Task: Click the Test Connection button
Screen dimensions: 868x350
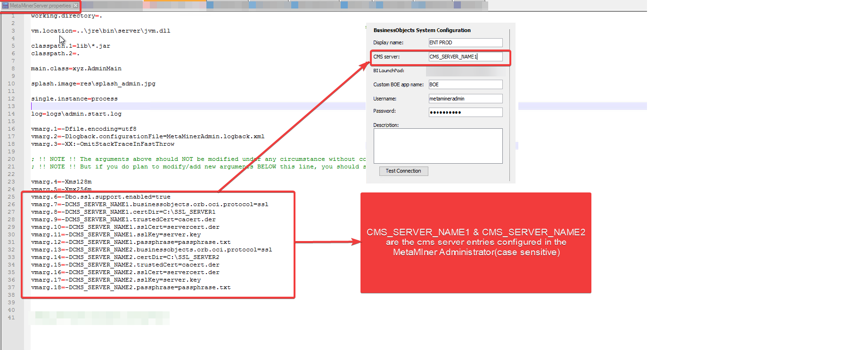Action: coord(403,171)
